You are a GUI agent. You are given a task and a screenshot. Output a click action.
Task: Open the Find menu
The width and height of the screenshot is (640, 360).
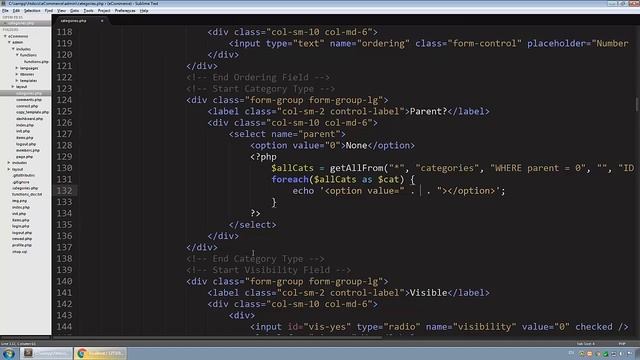[x=49, y=11]
